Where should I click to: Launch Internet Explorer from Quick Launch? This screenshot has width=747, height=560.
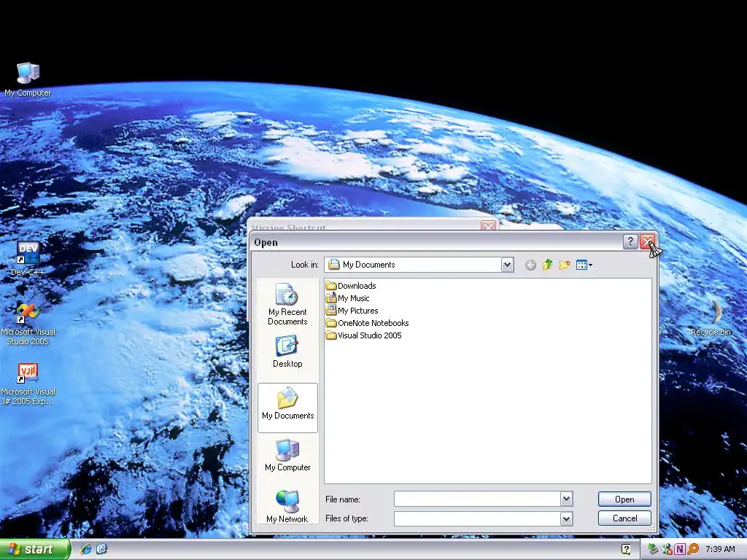pos(86,549)
